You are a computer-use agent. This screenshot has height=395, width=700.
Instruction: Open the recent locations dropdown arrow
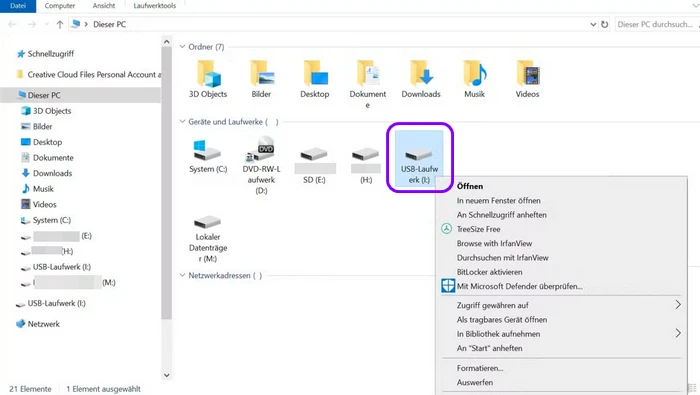click(47, 25)
